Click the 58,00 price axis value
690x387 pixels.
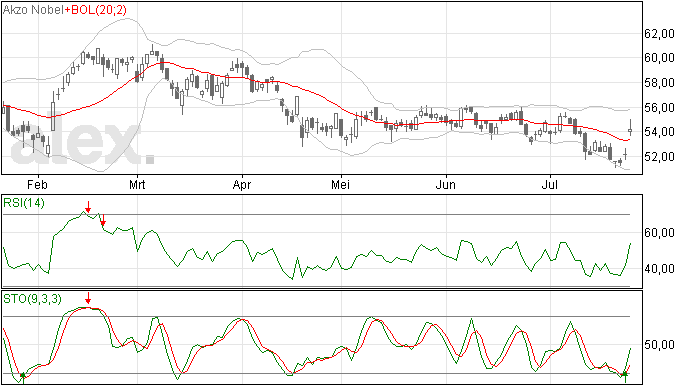click(659, 82)
